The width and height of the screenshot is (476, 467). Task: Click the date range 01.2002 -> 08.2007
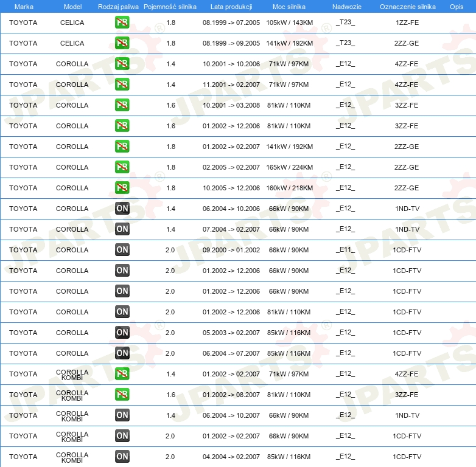(231, 394)
